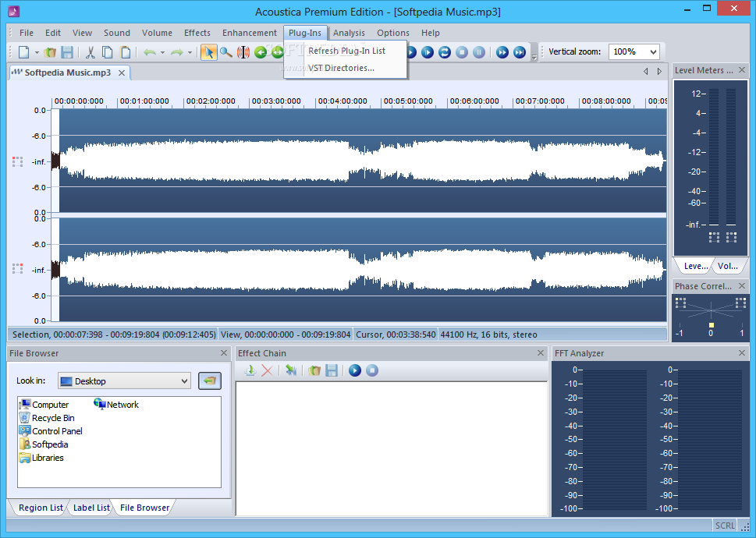Close the FFT Analyzer panel
This screenshot has width=756, height=538.
[741, 353]
